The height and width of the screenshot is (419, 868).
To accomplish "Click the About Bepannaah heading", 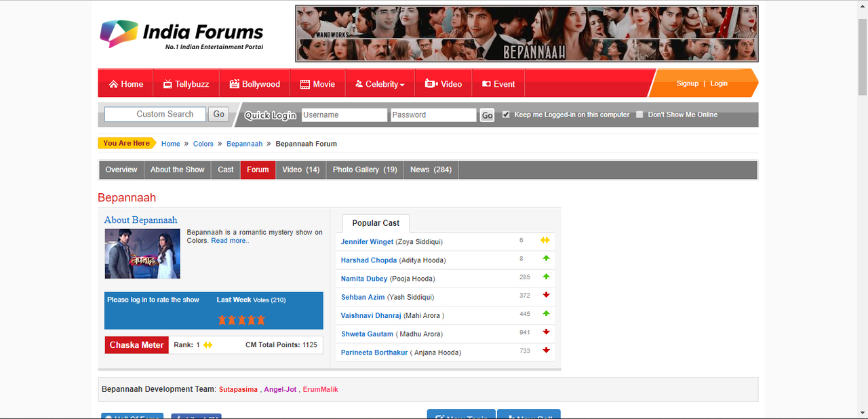I will (140, 220).
